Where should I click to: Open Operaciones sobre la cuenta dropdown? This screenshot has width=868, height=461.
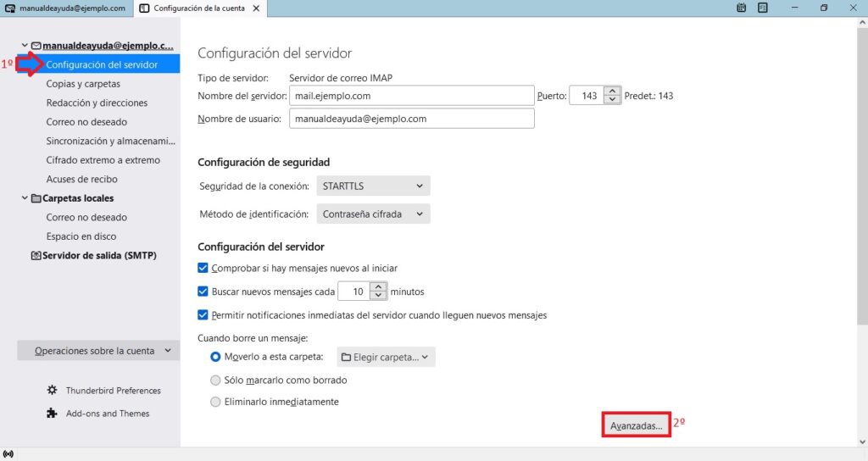pyautogui.click(x=98, y=351)
